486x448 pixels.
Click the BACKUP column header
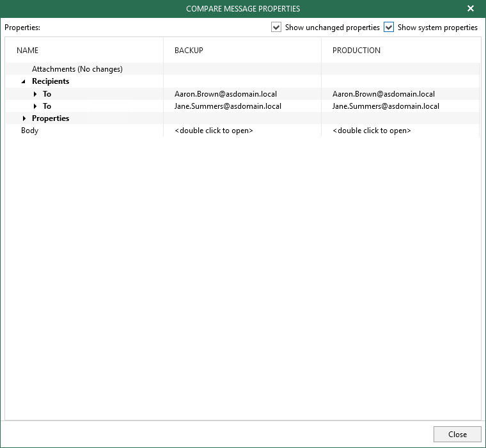click(x=189, y=51)
